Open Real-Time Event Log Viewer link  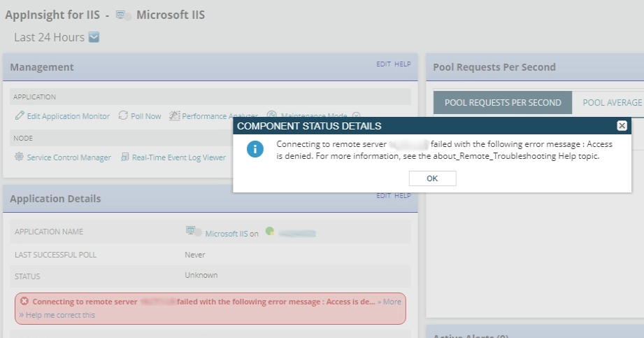coord(179,157)
